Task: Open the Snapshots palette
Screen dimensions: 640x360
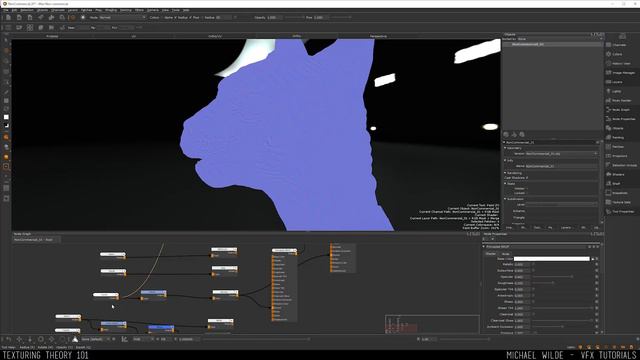Action: pos(620,193)
